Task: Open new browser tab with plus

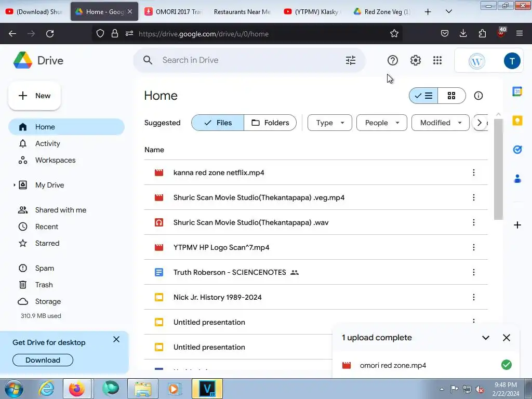Action: pos(428,12)
